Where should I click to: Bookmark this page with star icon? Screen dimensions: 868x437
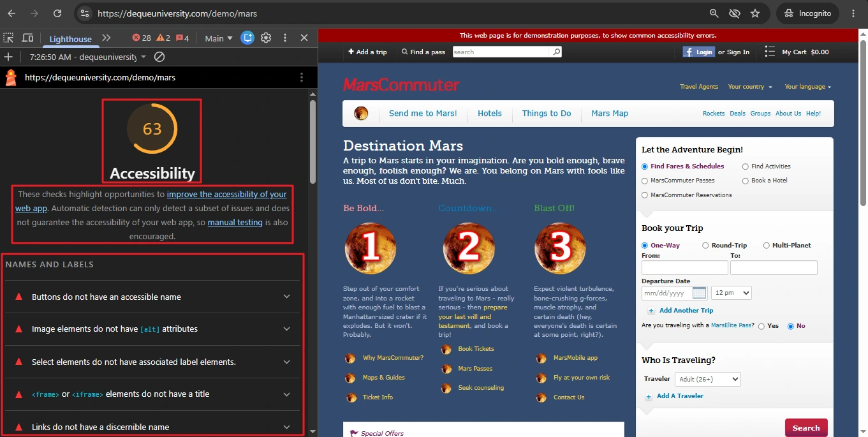(755, 13)
